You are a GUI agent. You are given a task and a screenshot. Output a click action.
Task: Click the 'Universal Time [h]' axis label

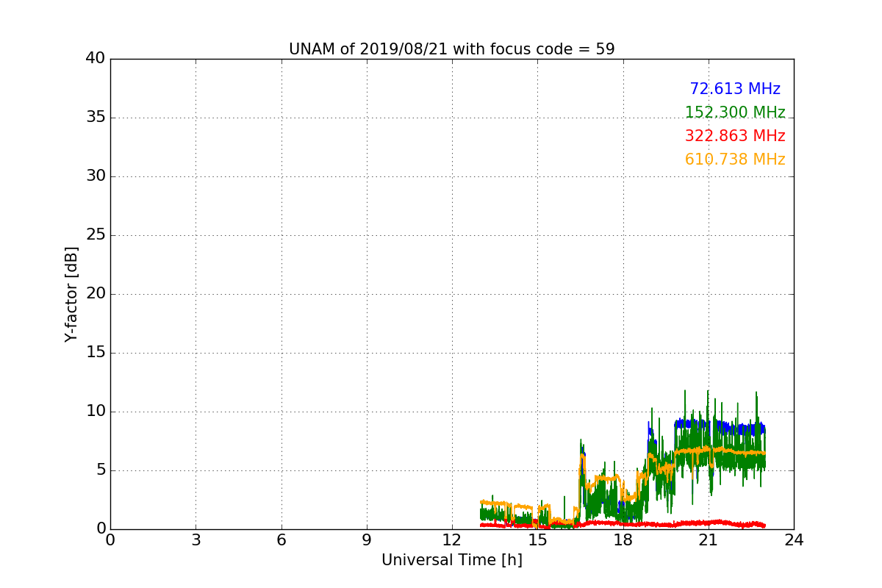[451, 560]
